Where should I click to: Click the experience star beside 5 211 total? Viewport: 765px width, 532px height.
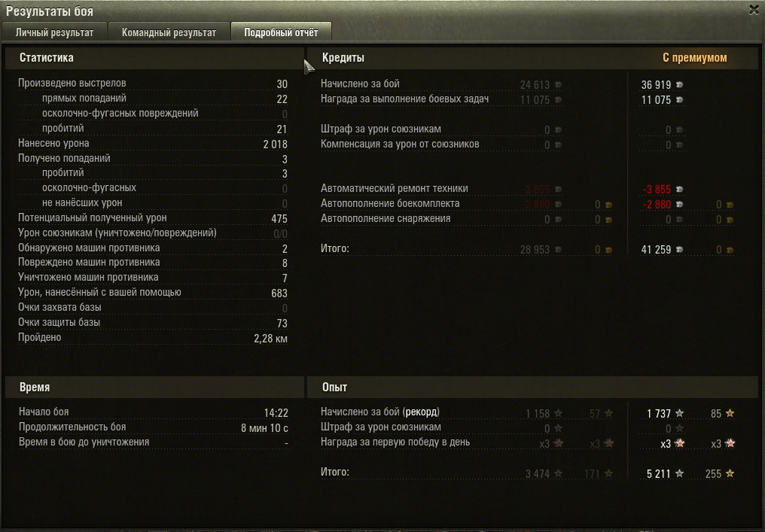coord(680,473)
